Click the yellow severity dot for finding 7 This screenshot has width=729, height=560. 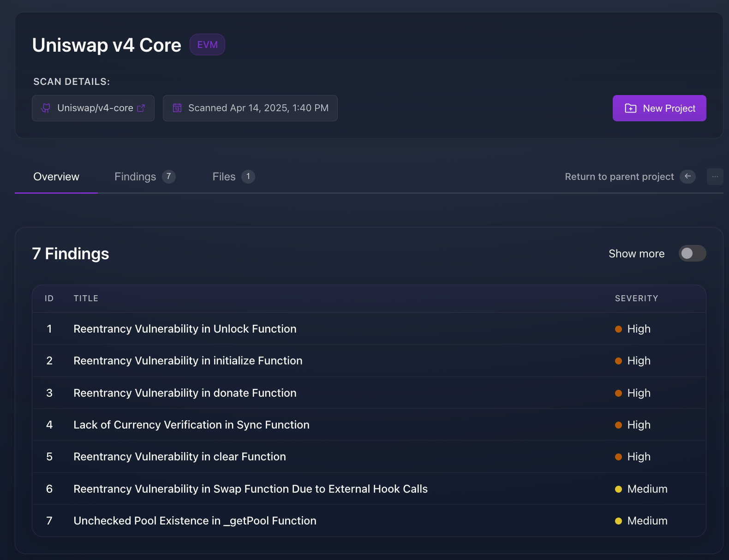[x=618, y=521]
